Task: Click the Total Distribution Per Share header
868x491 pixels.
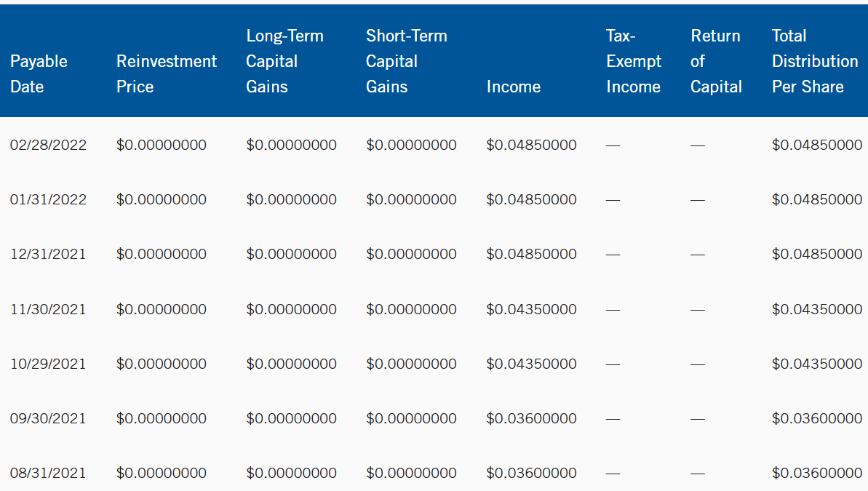Action: [815, 61]
